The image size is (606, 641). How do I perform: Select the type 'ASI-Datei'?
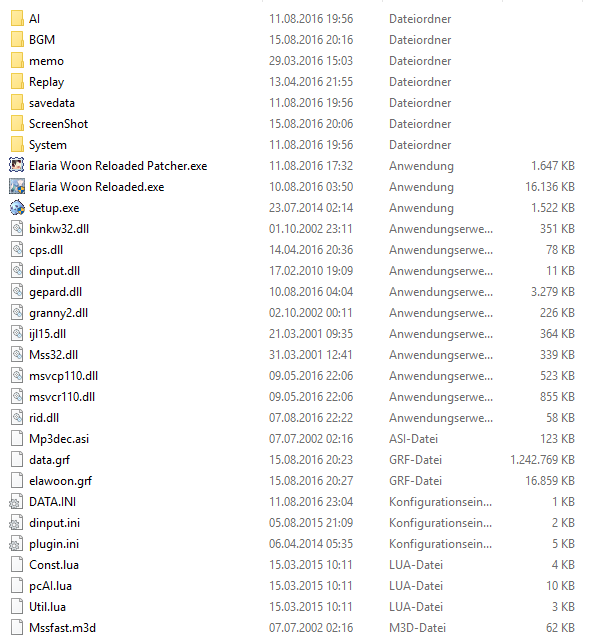[x=413, y=439]
